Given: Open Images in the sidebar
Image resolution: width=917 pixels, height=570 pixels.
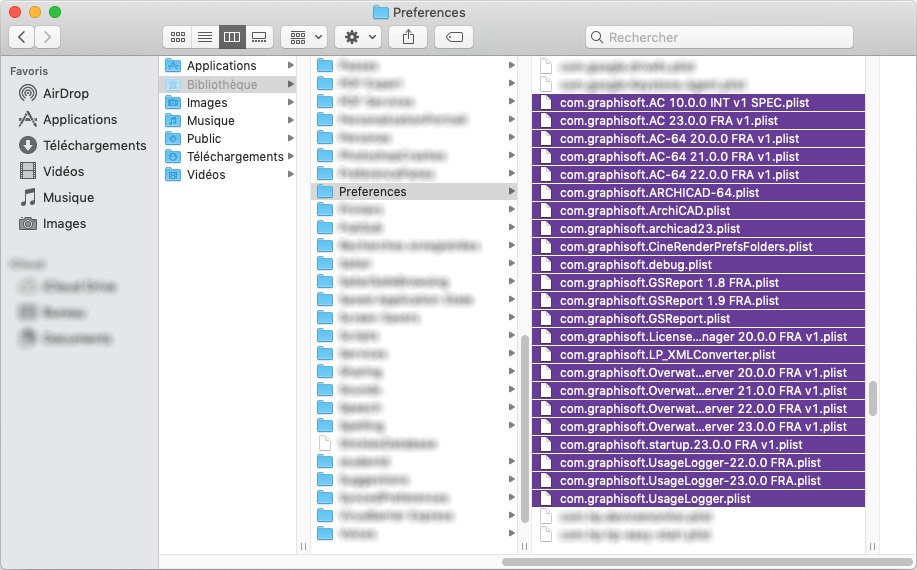Looking at the screenshot, I should pyautogui.click(x=53, y=223).
